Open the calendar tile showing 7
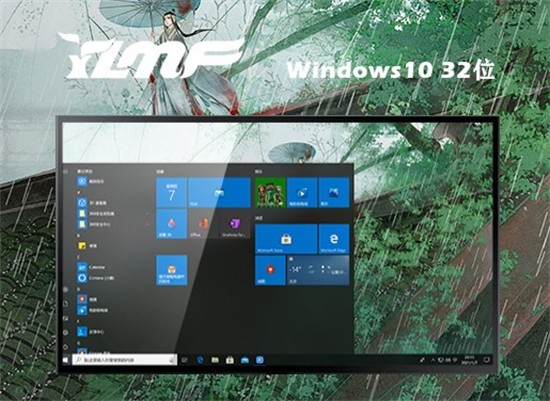 [x=172, y=192]
